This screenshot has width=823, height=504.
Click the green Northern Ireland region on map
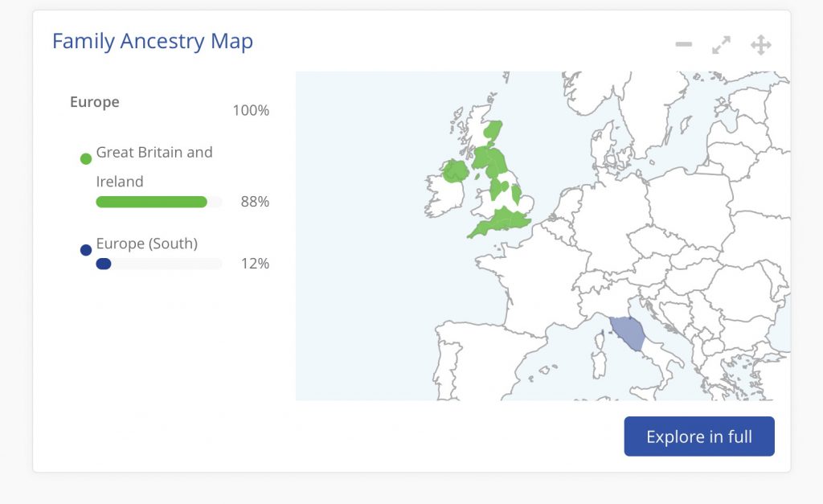click(x=455, y=172)
